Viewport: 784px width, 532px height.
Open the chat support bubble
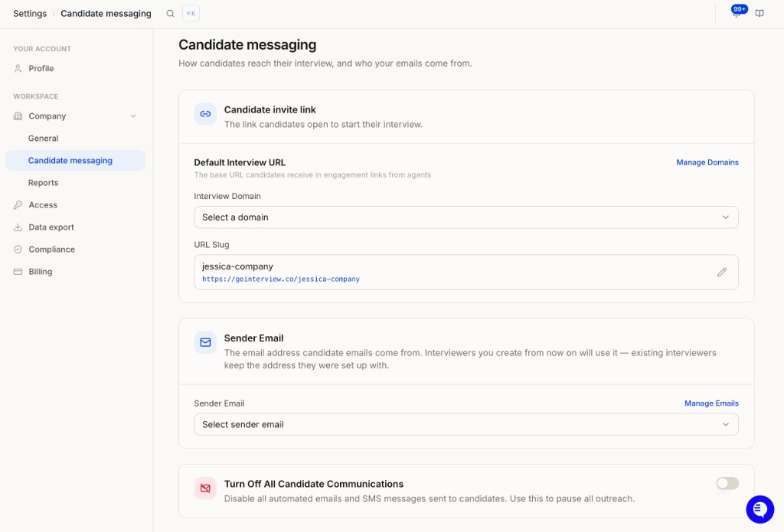(760, 509)
